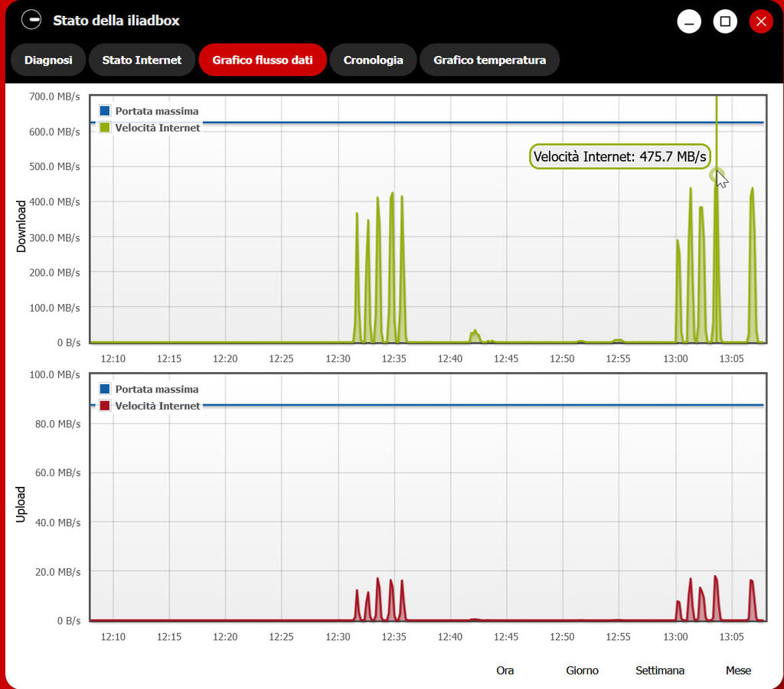Click blue Portata massima swatch in Upload legend
The width and height of the screenshot is (784, 689).
pos(105,389)
